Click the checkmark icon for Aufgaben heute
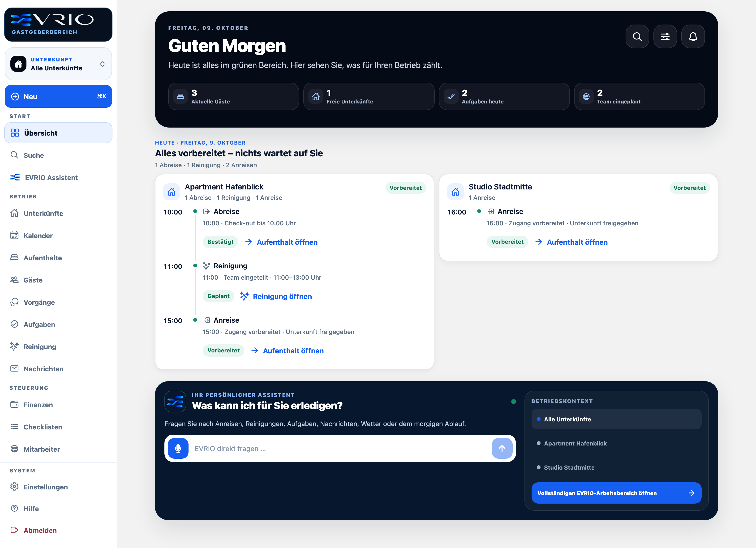Screen dimensions: 756x548 pos(451,97)
